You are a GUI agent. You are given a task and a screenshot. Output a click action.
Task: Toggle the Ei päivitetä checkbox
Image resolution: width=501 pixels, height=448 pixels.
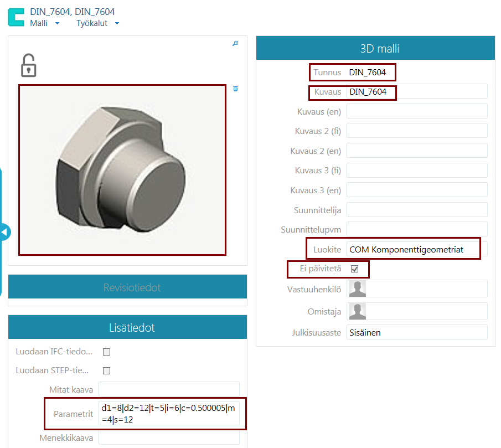(355, 269)
